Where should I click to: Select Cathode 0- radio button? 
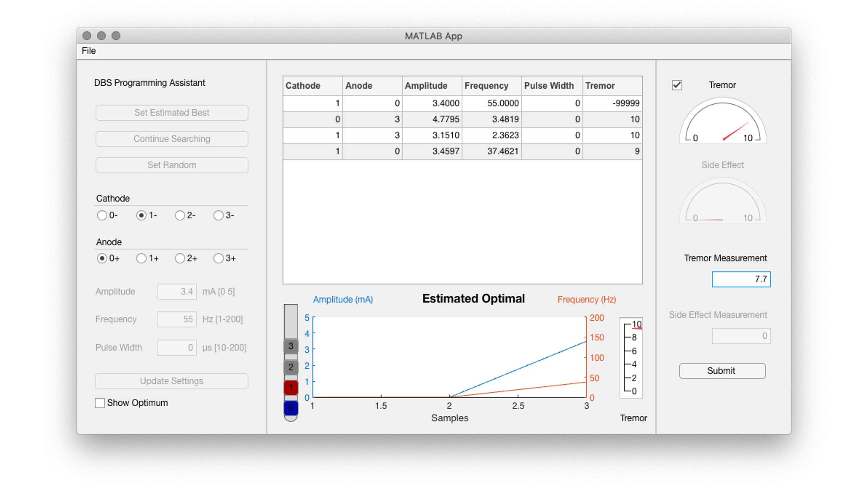(x=101, y=216)
